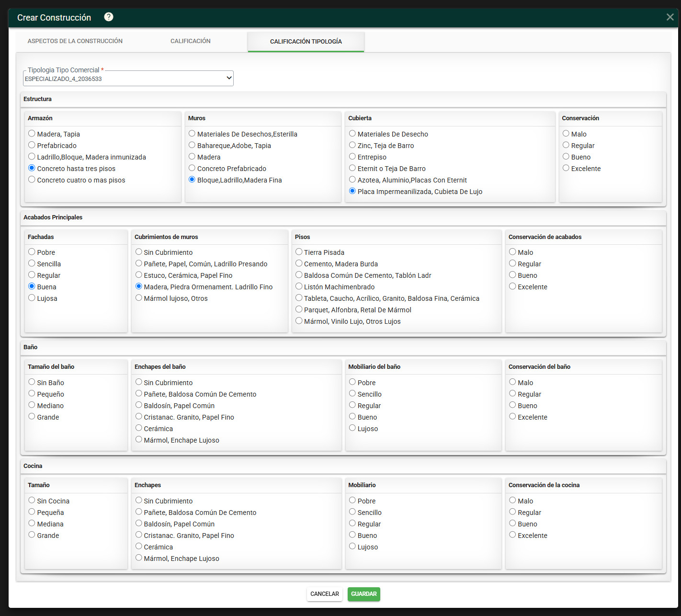Click the Cancelar button

click(325, 594)
